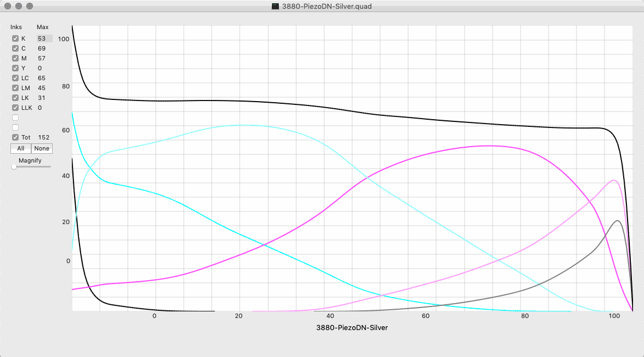
Task: Click the window title 3880-PiezoDN-Silver.quad
Action: [326, 6]
